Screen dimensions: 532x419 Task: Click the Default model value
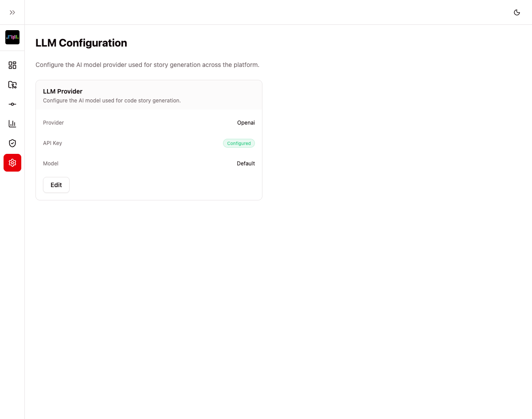246,164
